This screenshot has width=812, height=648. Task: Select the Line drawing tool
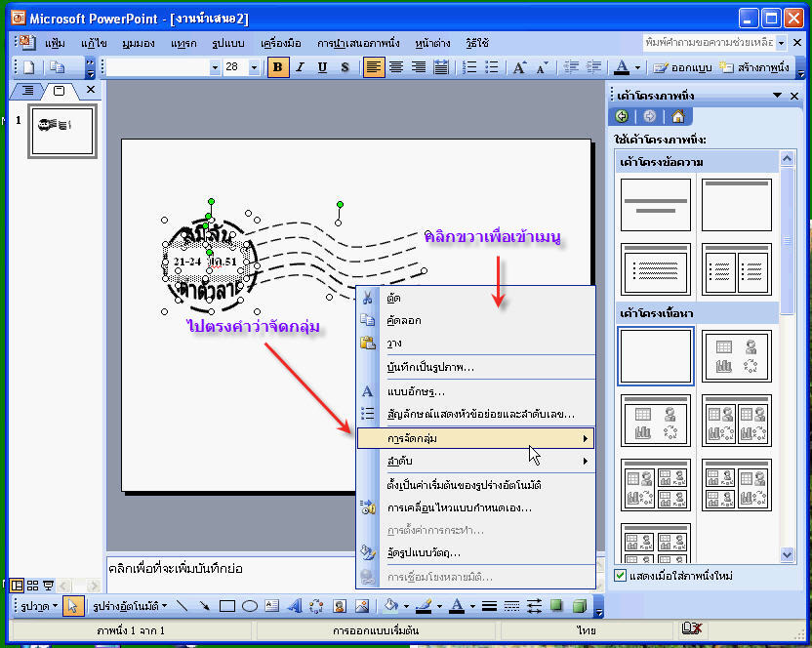click(183, 605)
